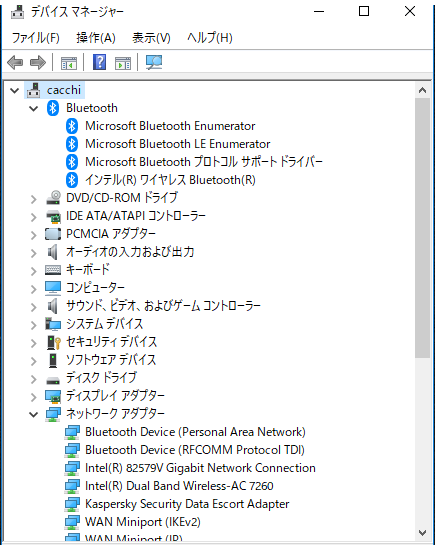Click icon beside Intel Dual Band Wireless-AC 7260
Image resolution: width=435 pixels, height=546 pixels.
pyautogui.click(x=72, y=486)
